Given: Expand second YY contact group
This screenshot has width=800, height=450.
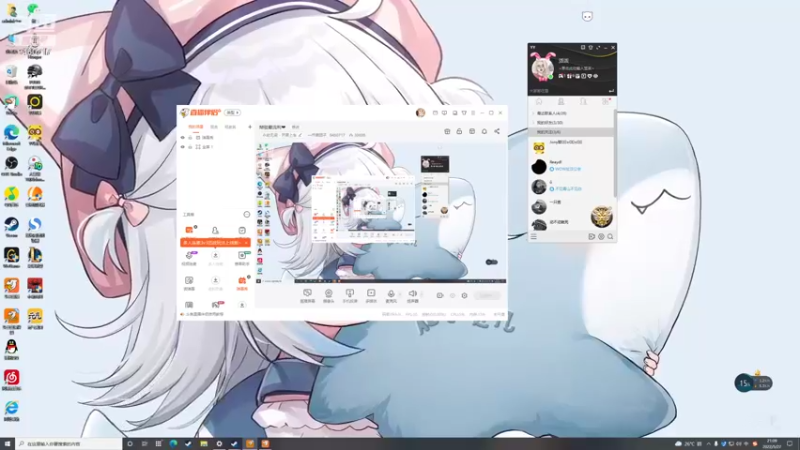Looking at the screenshot, I should [x=534, y=122].
